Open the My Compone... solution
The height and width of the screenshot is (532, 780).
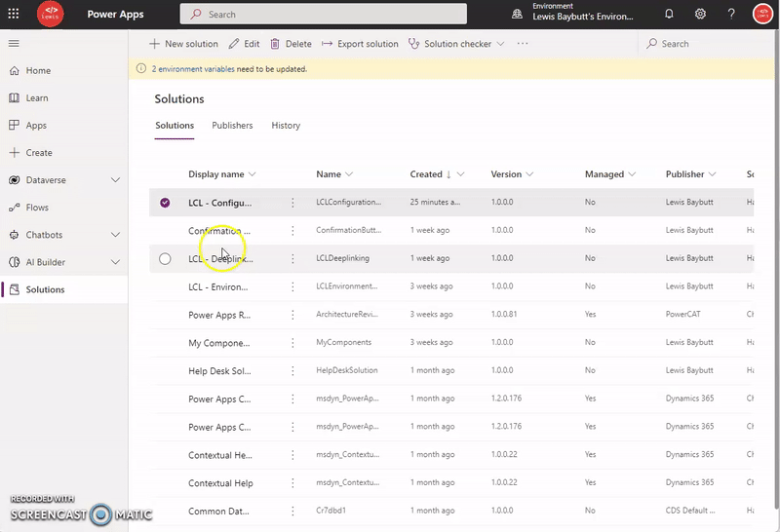pos(218,343)
